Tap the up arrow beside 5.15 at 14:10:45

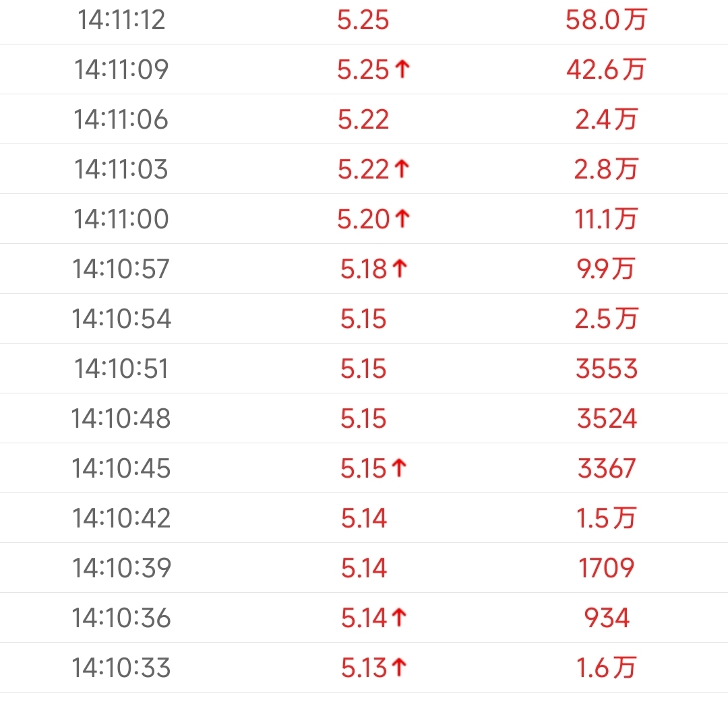pos(399,468)
